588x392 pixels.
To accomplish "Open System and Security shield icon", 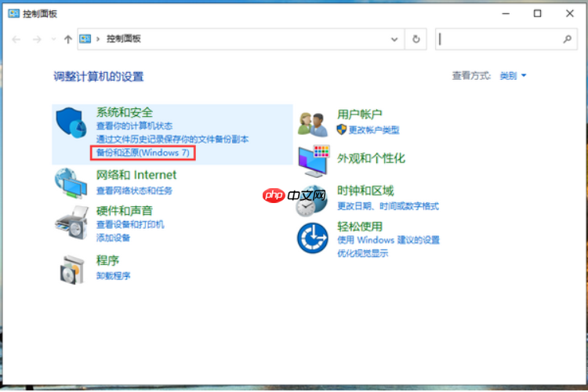I will coord(71,122).
